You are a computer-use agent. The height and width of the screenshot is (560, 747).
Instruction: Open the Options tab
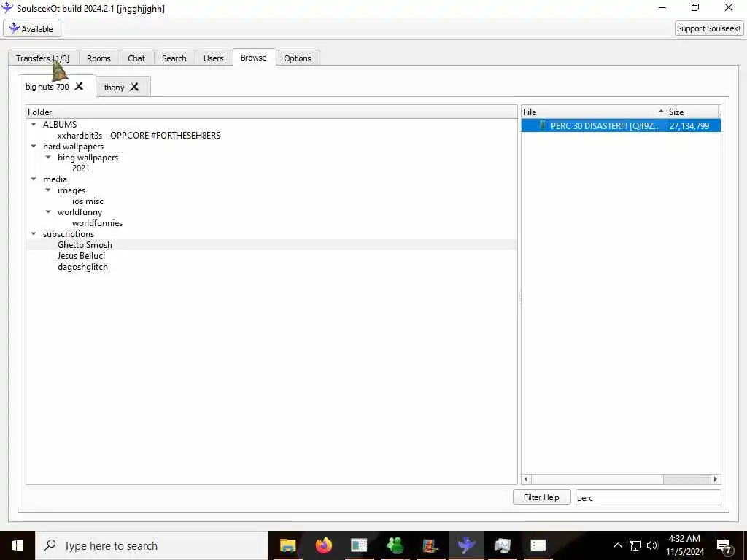pos(298,58)
